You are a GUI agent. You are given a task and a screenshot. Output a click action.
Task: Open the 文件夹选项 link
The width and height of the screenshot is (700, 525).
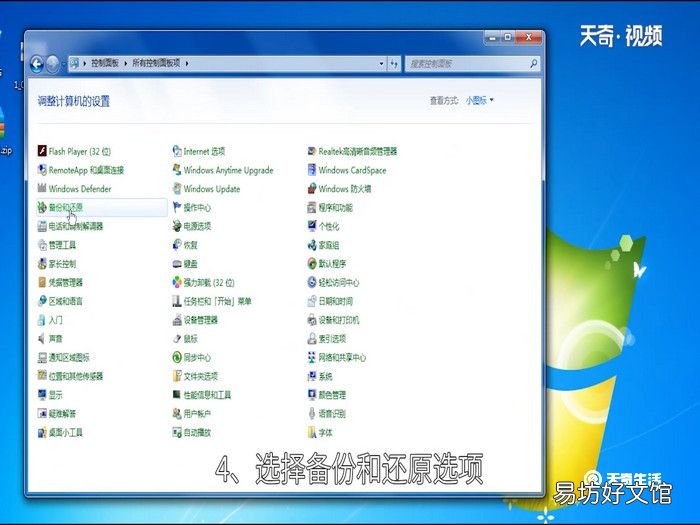pos(201,376)
